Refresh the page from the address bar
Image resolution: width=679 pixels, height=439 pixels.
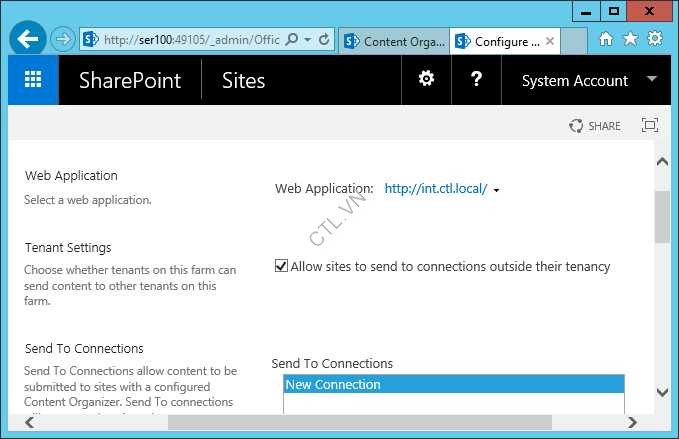pyautogui.click(x=325, y=40)
